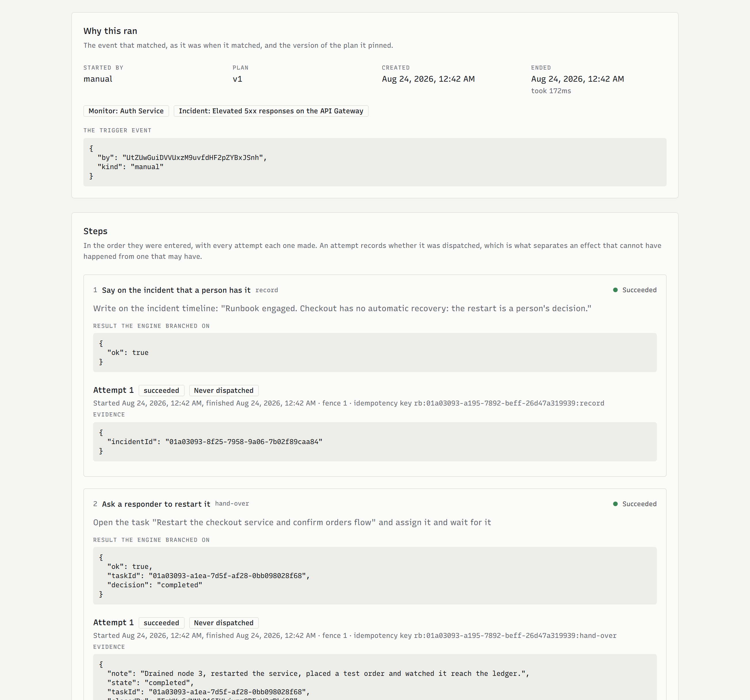Click step 1 title 'Say on the incident that a person has it'

[176, 290]
